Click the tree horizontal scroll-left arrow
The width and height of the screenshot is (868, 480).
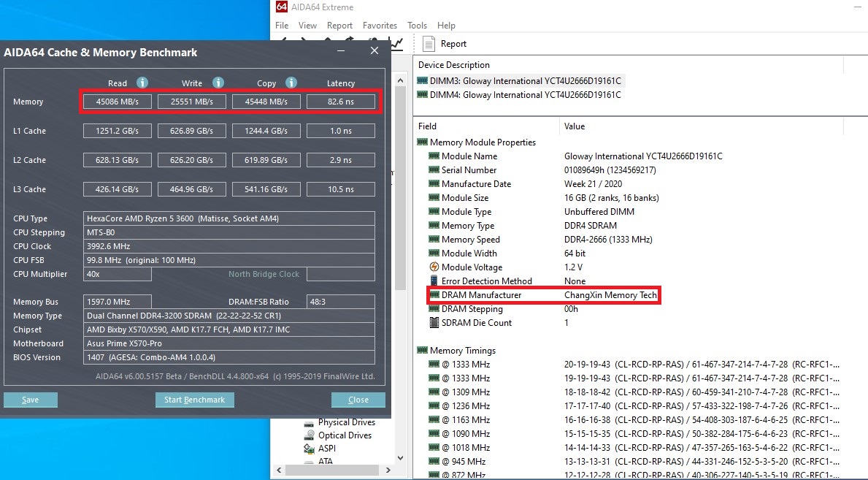point(279,470)
